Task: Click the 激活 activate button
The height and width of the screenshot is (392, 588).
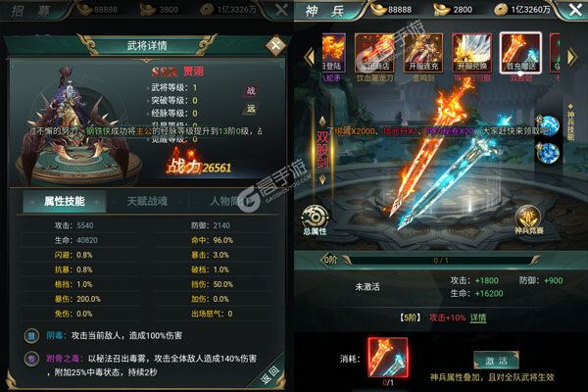Action: (496, 361)
